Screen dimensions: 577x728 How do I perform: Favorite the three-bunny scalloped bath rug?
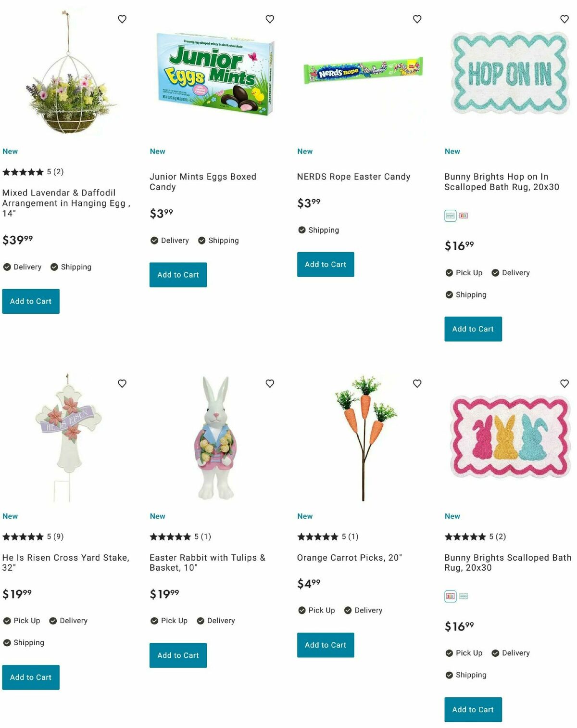pyautogui.click(x=564, y=383)
